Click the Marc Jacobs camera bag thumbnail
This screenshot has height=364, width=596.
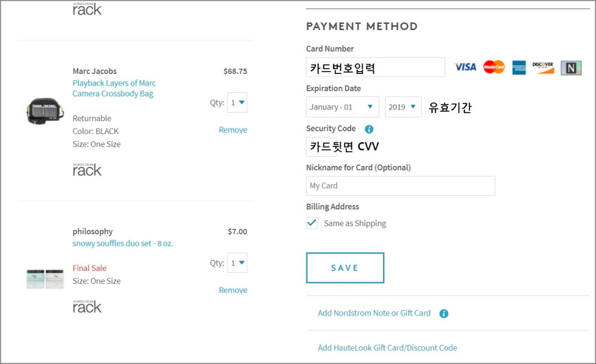pos(45,111)
